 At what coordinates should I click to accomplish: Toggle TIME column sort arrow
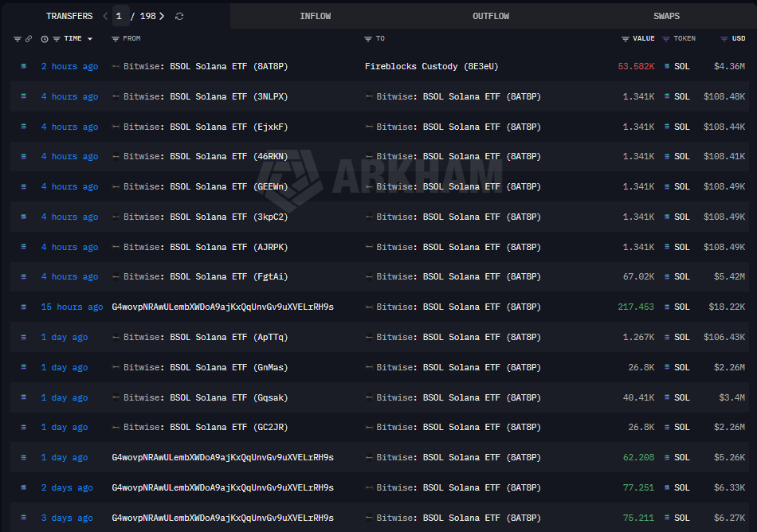90,38
